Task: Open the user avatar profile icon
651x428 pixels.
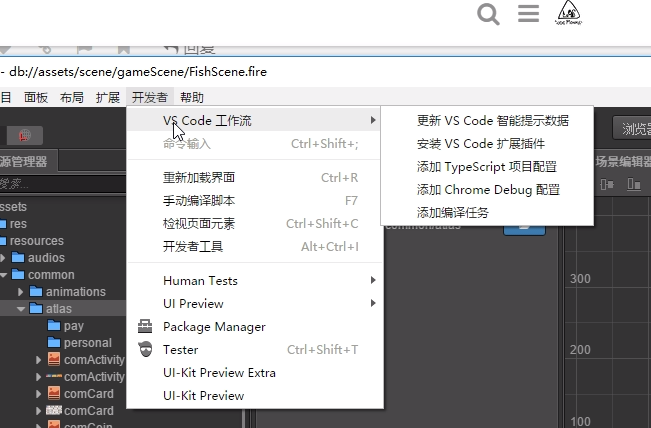Action: pos(568,12)
